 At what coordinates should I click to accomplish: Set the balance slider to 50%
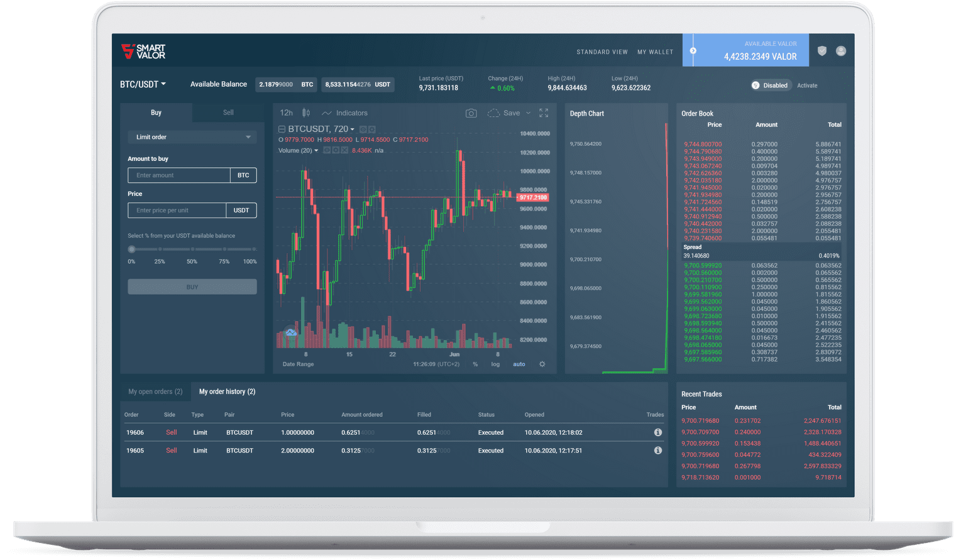click(x=192, y=249)
